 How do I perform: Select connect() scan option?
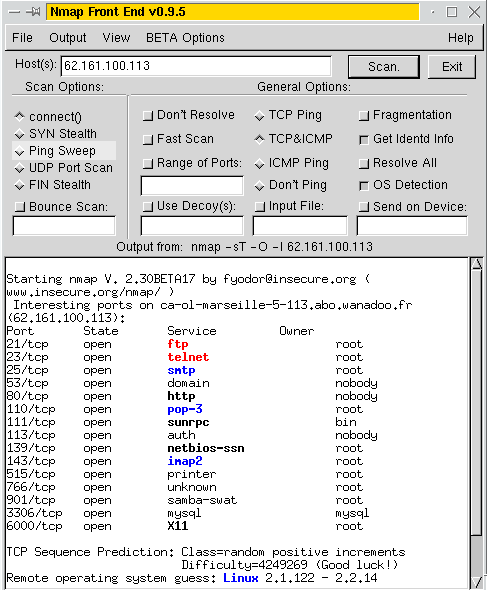tap(20, 117)
